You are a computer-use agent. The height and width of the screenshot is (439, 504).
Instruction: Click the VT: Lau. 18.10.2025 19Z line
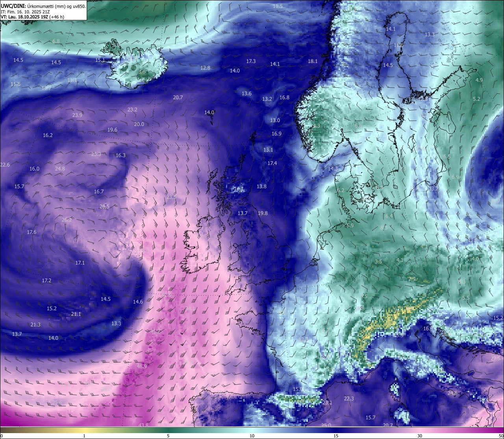32,17
